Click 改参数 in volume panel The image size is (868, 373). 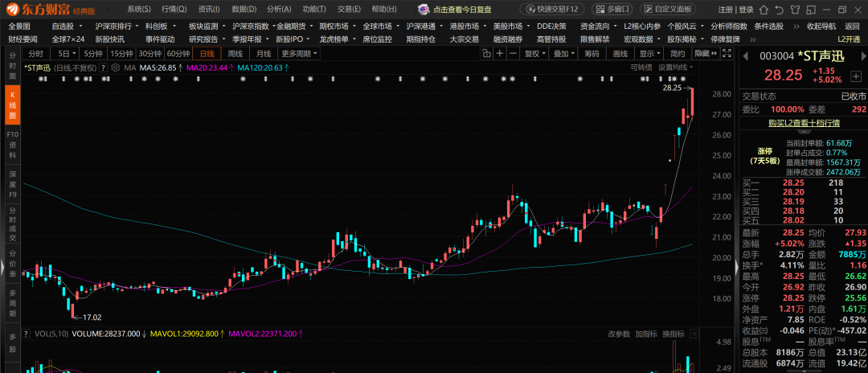[x=619, y=334]
